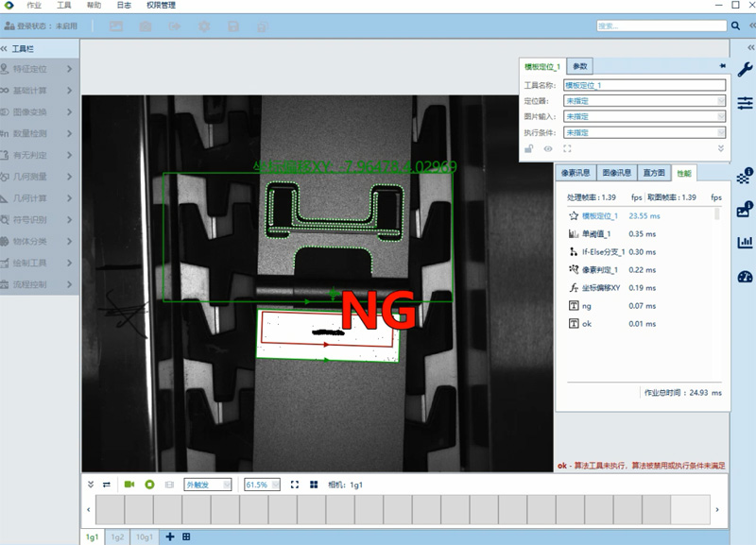Image resolution: width=756 pixels, height=545 pixels.
Task: Open the 权限管理 menu
Action: tap(162, 6)
